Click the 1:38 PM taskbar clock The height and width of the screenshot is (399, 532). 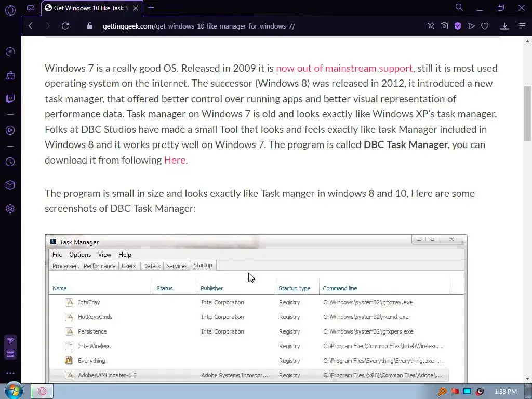[x=506, y=392]
